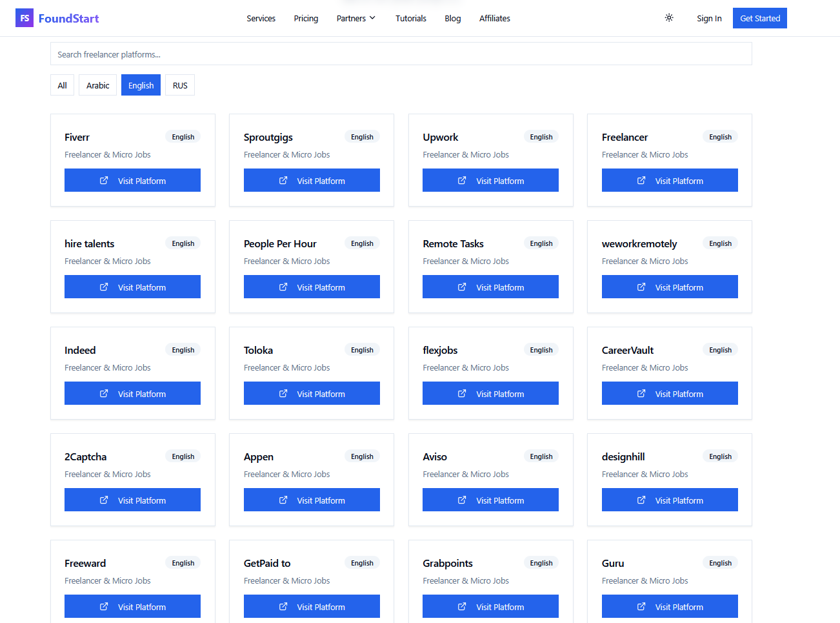Click the Get Started button

[x=760, y=18]
